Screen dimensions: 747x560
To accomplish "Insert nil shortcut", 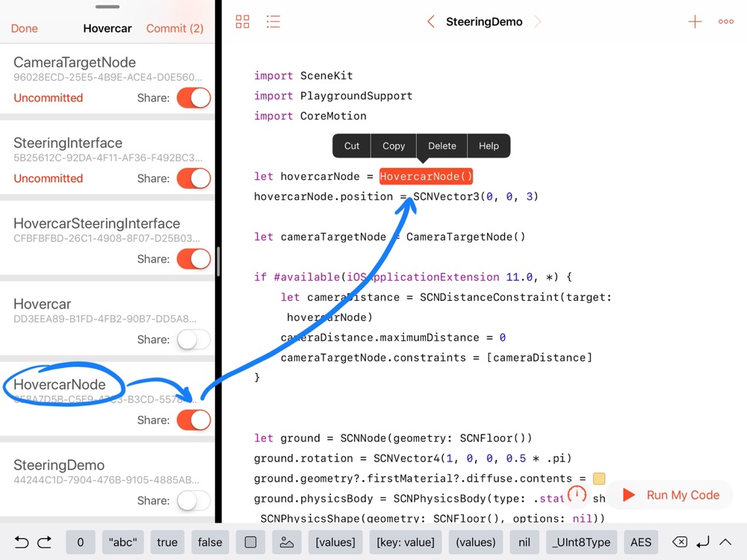I will point(524,542).
